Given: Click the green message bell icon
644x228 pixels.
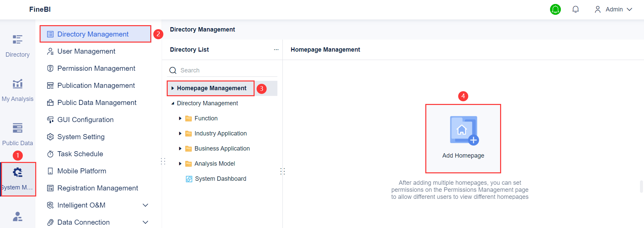Looking at the screenshot, I should pos(555,9).
